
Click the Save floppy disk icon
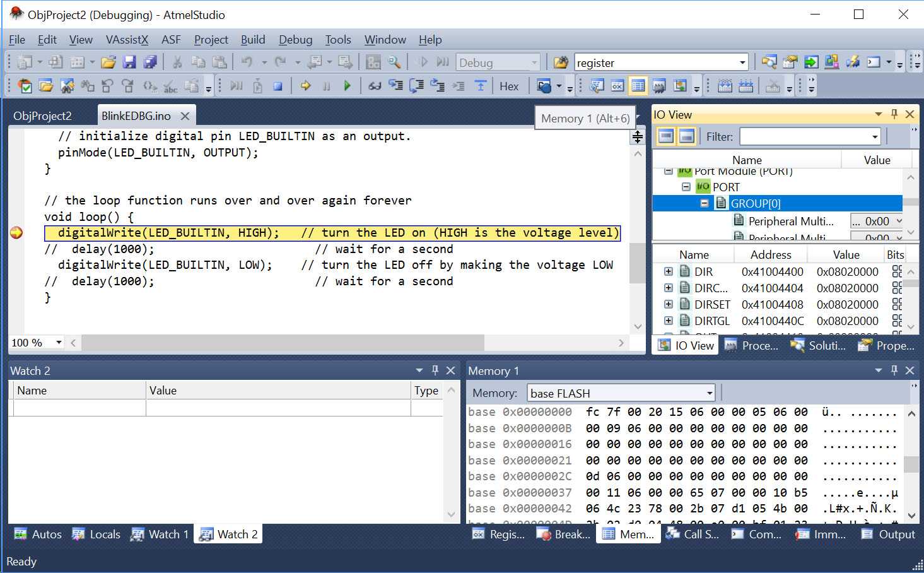click(x=129, y=62)
